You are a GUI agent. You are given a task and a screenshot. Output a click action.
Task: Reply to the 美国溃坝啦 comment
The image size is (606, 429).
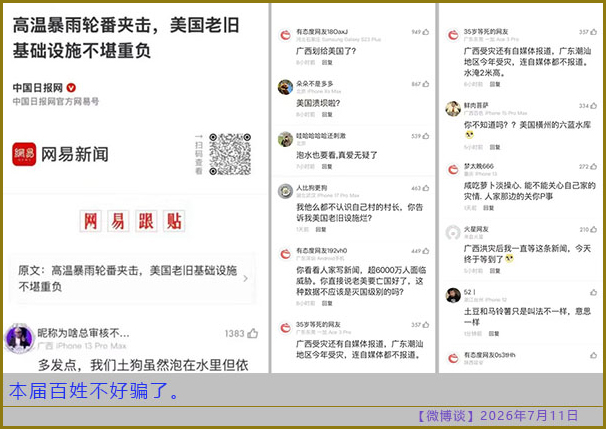click(x=327, y=114)
